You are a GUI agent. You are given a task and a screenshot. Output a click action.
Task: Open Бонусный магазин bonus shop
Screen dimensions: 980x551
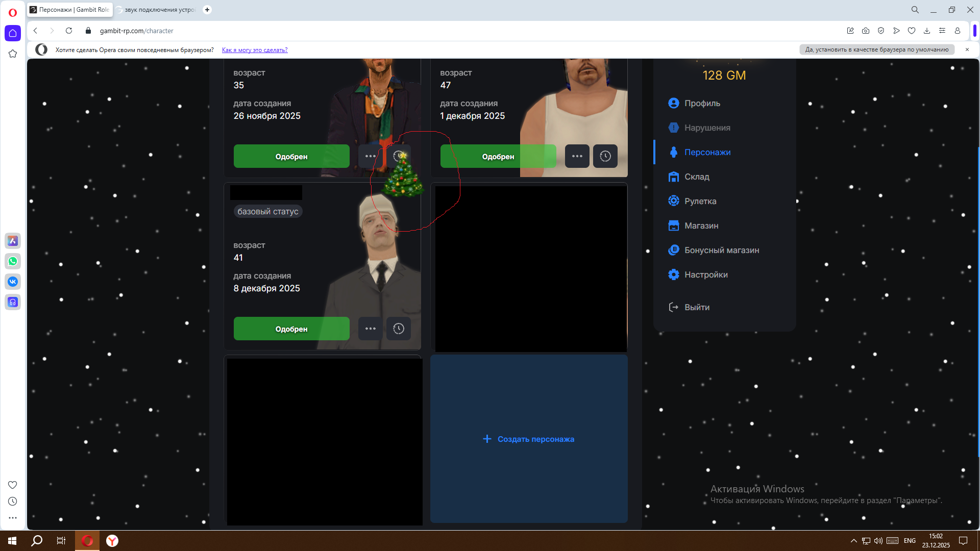tap(721, 250)
